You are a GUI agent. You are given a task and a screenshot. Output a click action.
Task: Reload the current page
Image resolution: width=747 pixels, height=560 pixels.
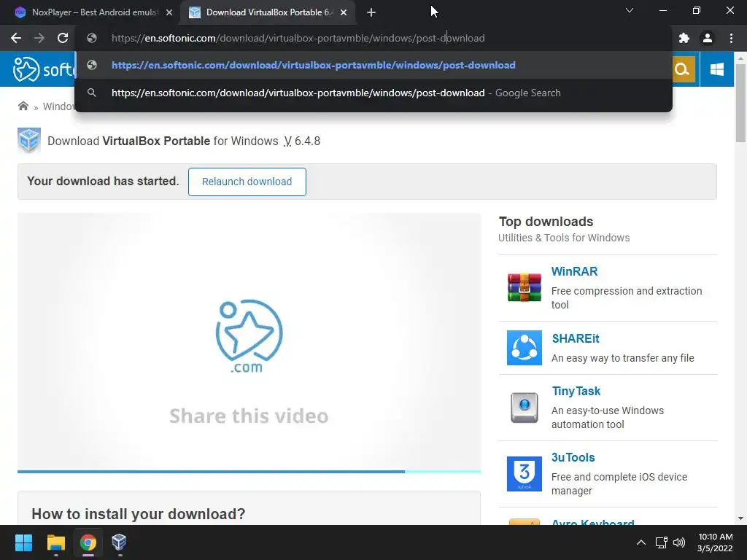pos(63,38)
